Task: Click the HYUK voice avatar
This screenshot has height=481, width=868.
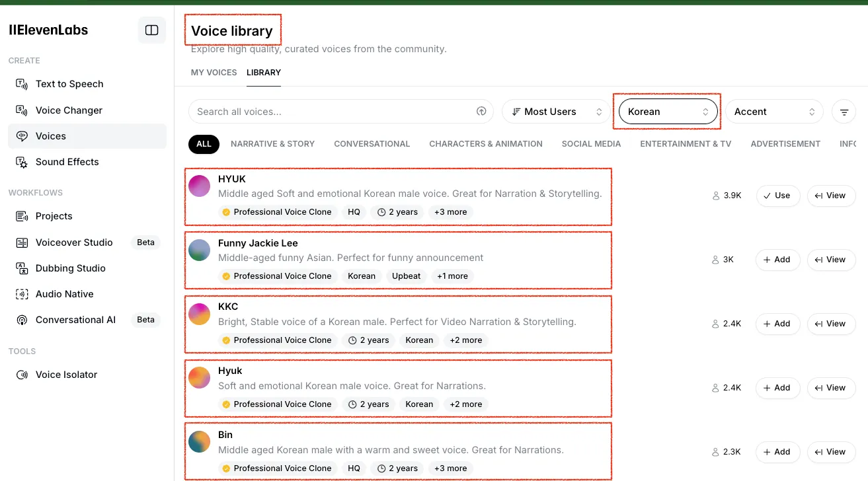Action: click(199, 186)
